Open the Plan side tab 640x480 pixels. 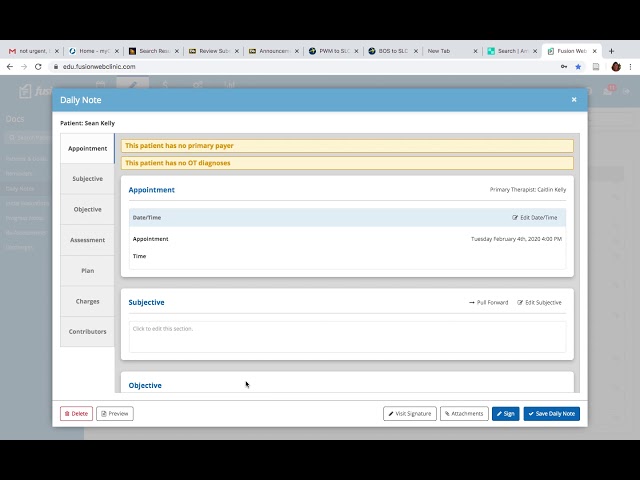[87, 271]
